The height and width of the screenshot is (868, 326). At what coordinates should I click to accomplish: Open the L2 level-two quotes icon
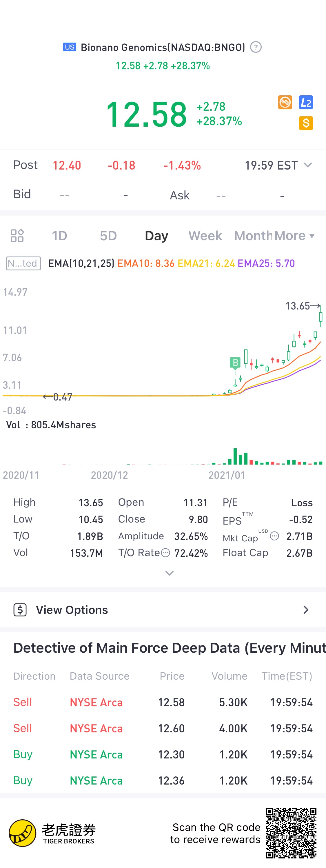point(306,102)
